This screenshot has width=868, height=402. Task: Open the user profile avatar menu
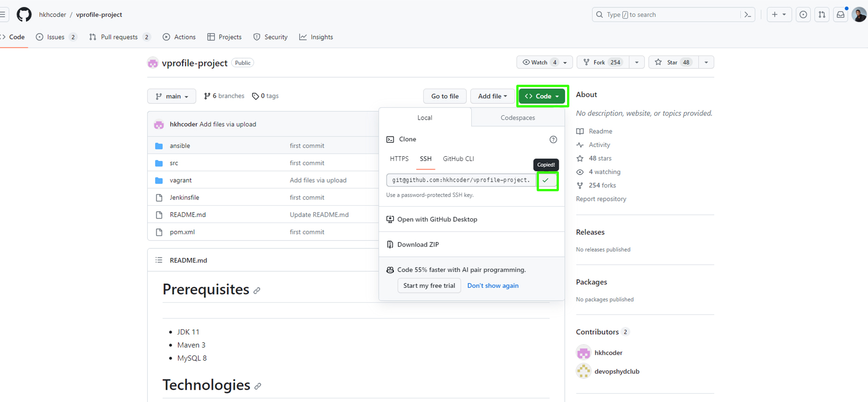[x=859, y=15]
